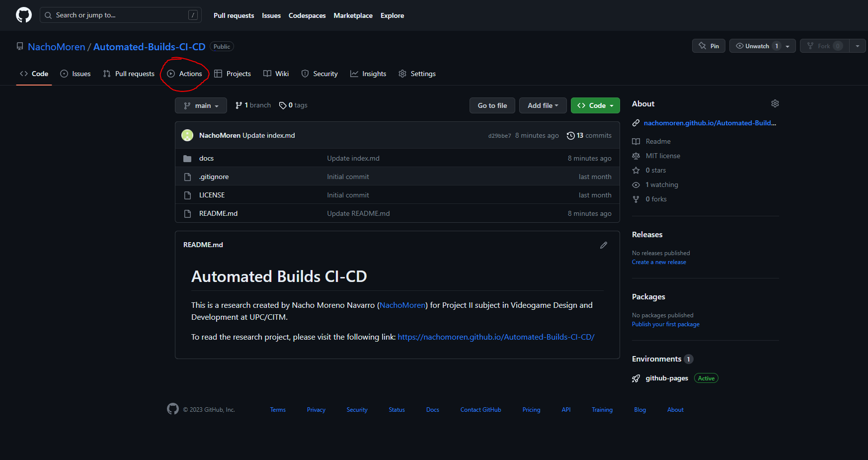Open the main branch selector
The image size is (868, 460).
(201, 105)
